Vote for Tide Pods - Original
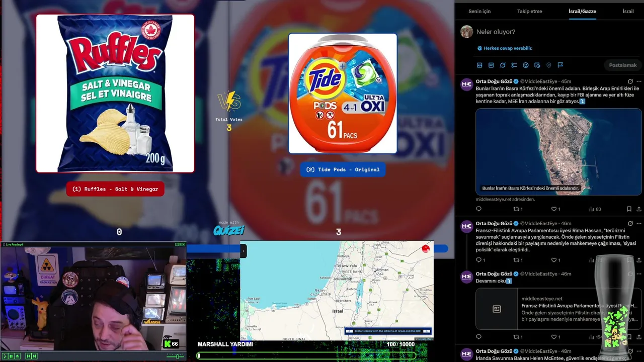 [x=343, y=169]
